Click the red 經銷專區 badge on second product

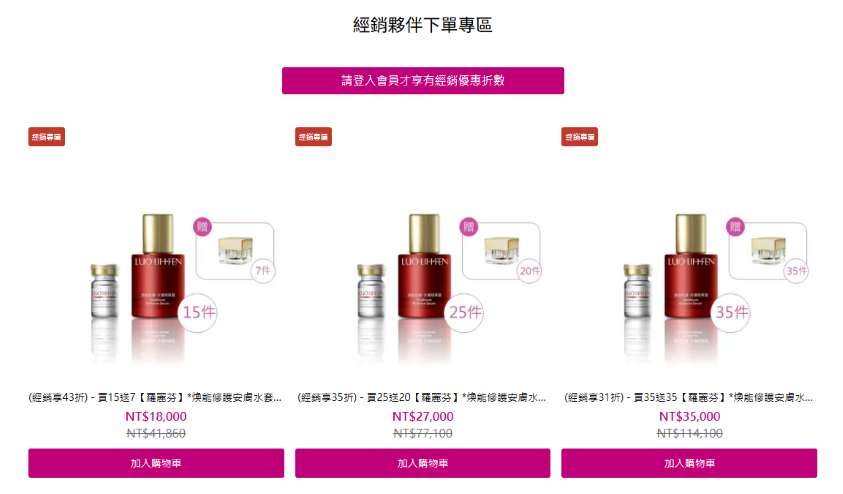313,137
